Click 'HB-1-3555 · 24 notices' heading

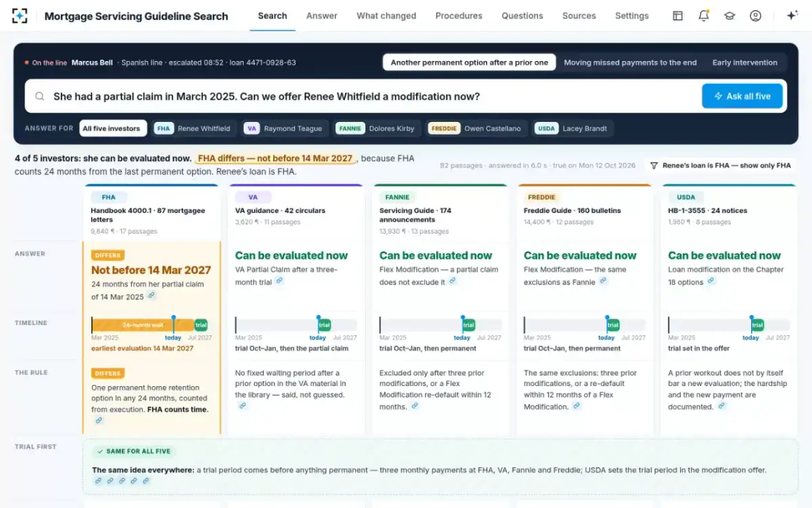[708, 211]
